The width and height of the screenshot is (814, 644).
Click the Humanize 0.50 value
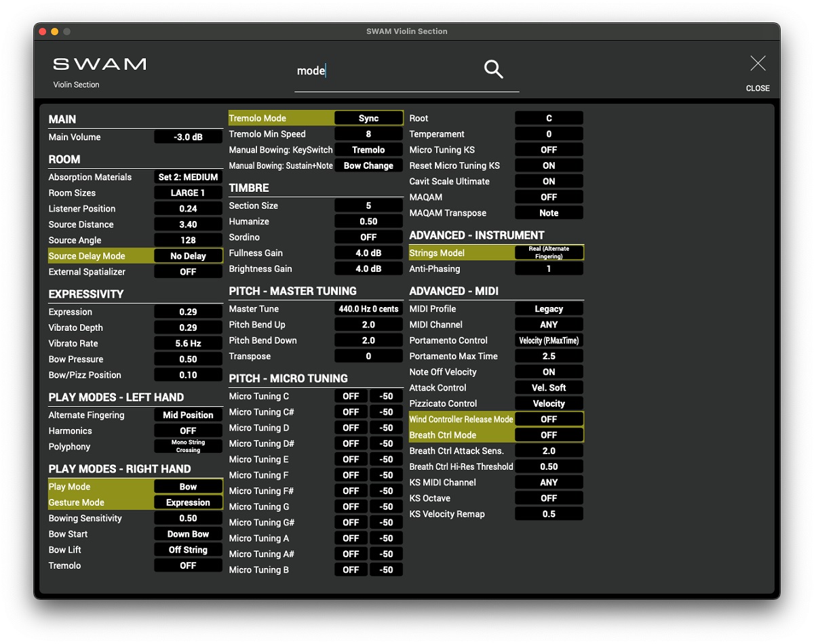368,222
